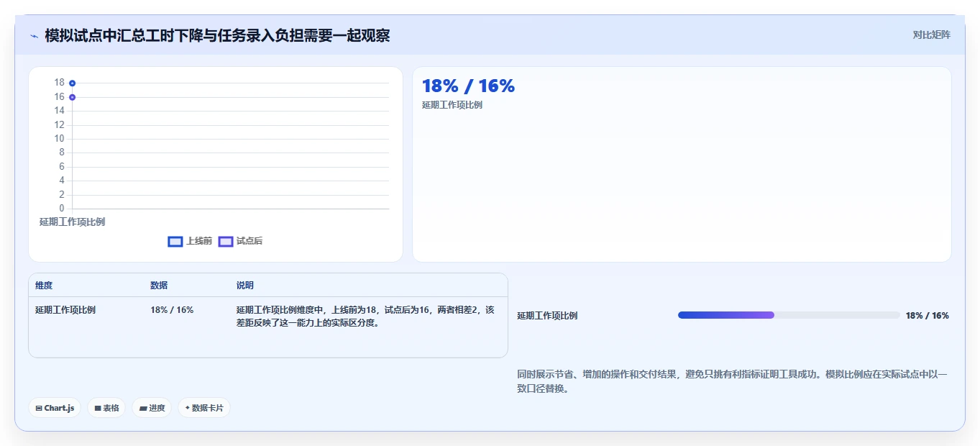Click the 延期工作项比例 progress label
This screenshot has height=446, width=980.
(x=547, y=316)
